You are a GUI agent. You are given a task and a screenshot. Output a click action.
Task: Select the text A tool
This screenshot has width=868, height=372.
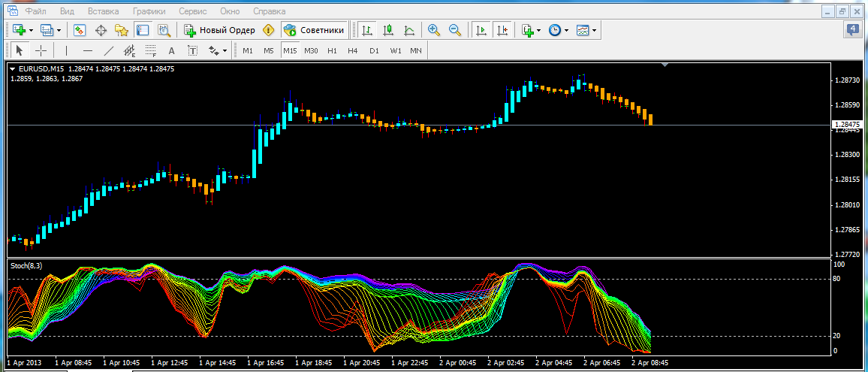172,50
